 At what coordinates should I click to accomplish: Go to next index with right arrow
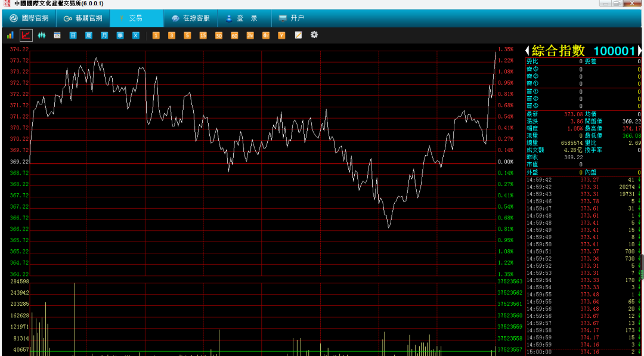(639, 51)
